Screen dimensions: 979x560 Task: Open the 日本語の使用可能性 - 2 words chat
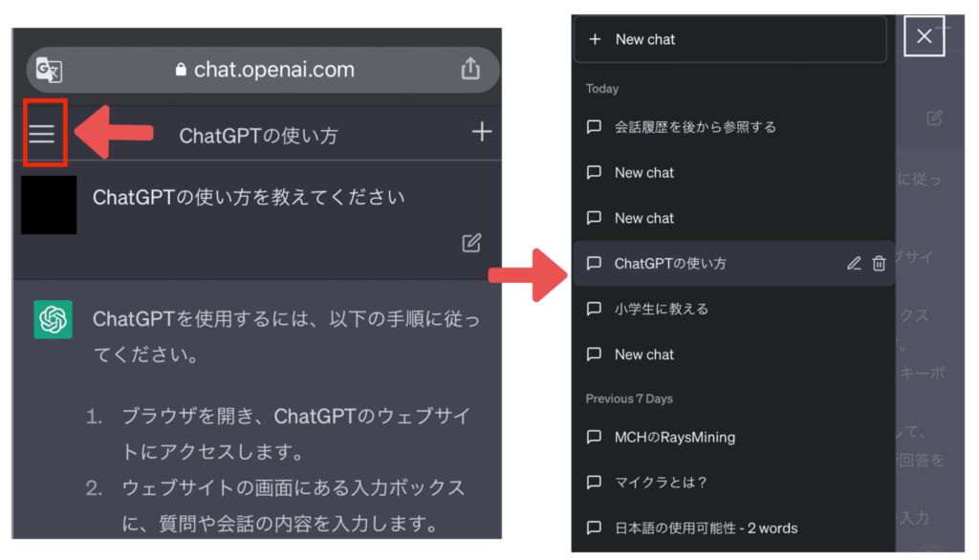(x=705, y=528)
